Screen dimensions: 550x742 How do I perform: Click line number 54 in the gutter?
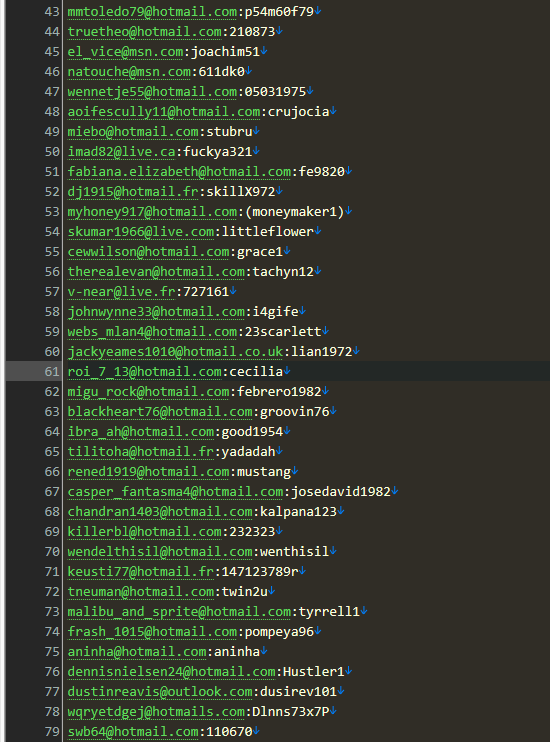click(x=52, y=231)
